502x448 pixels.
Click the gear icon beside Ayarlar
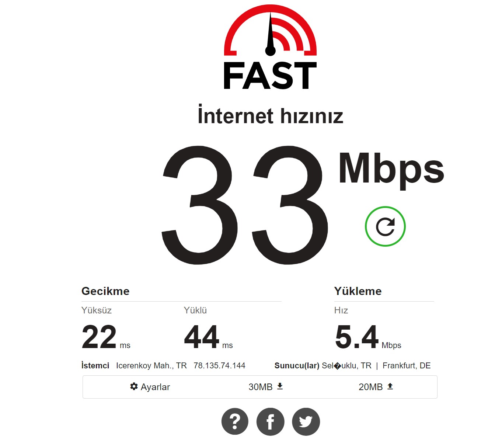(134, 386)
